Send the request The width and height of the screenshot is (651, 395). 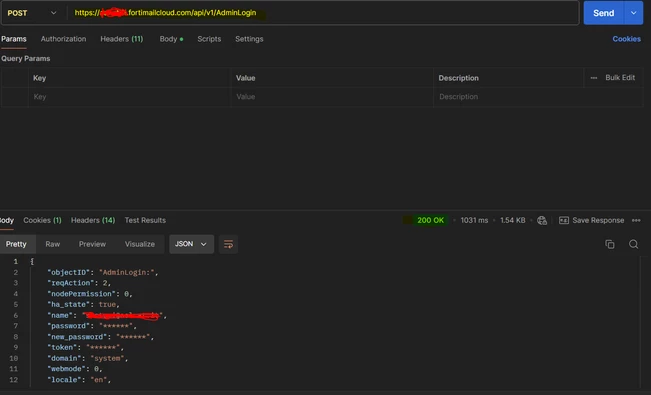tap(604, 13)
